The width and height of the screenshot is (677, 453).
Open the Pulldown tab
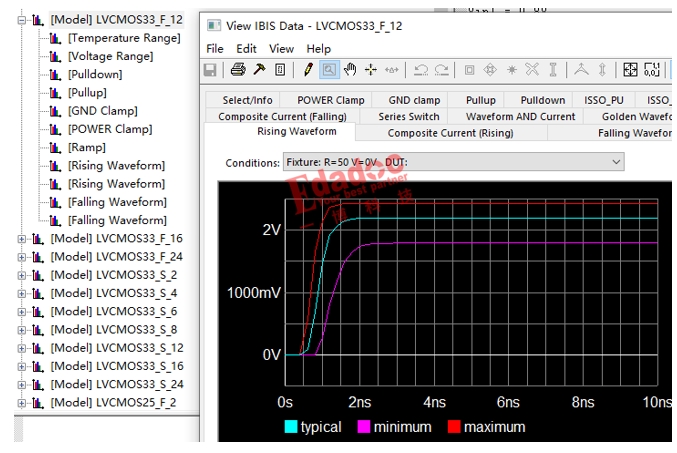(x=542, y=100)
